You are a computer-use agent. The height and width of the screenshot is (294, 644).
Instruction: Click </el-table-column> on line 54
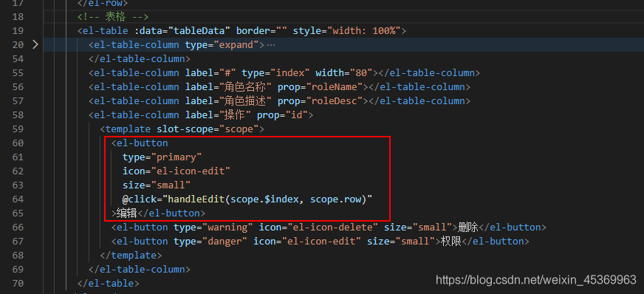[140, 58]
